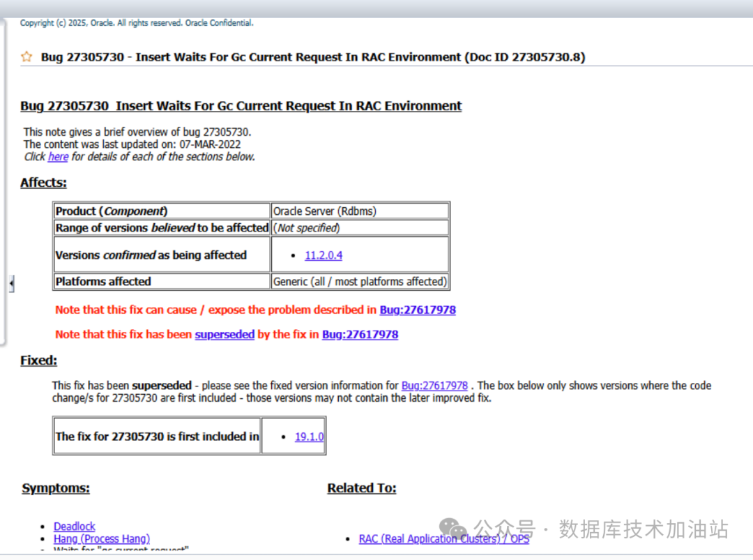Click the 'Range of versions believed to be affected' cell
This screenshot has width=753, height=560.
click(162, 227)
